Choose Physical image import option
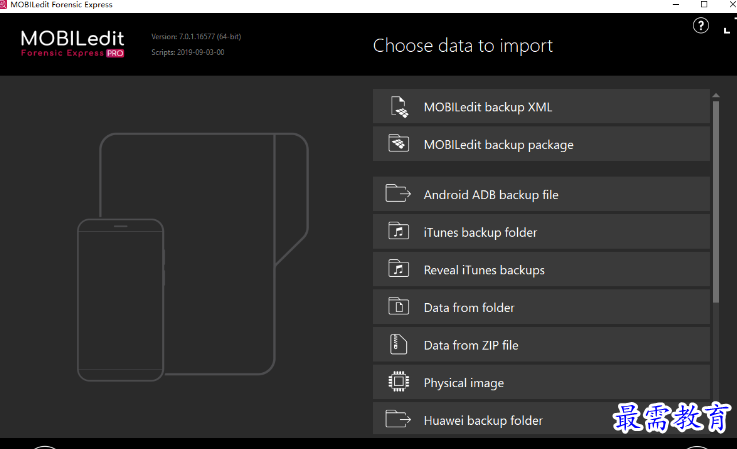 point(541,382)
